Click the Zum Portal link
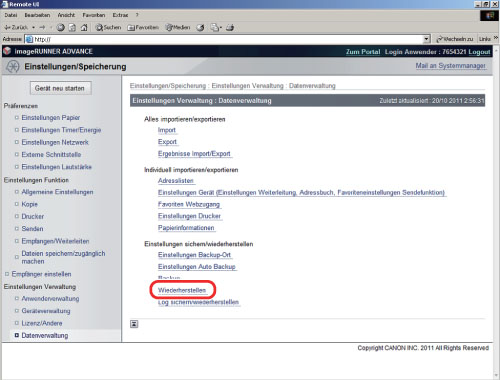Image resolution: width=500 pixels, height=380 pixels. coord(363,52)
